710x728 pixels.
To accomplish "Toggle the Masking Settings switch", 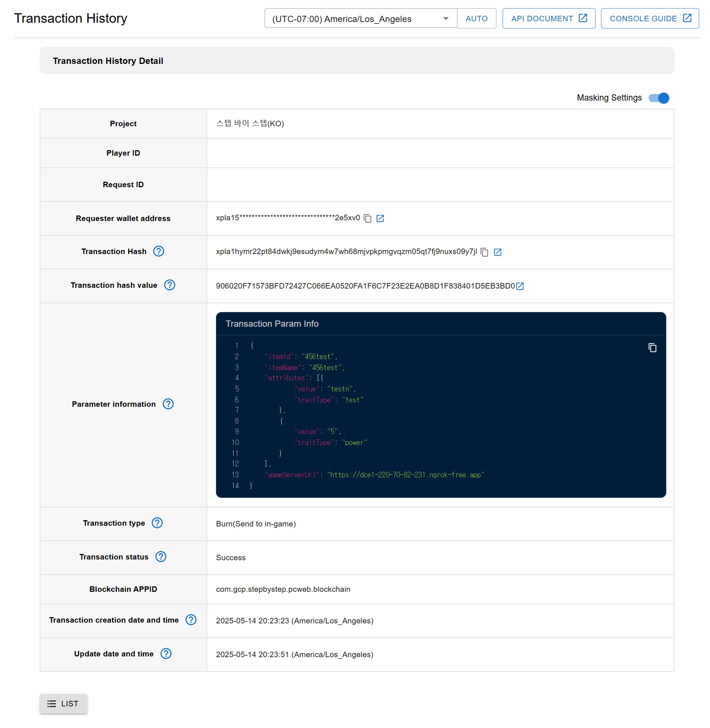I will coord(659,98).
